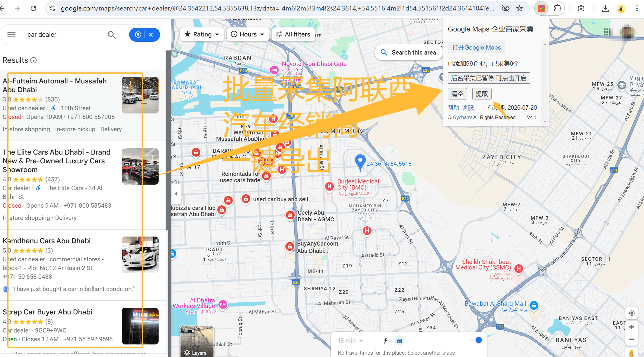The height and width of the screenshot is (357, 644).
Task: Click the browser address bar URL
Action: pyautogui.click(x=277, y=8)
